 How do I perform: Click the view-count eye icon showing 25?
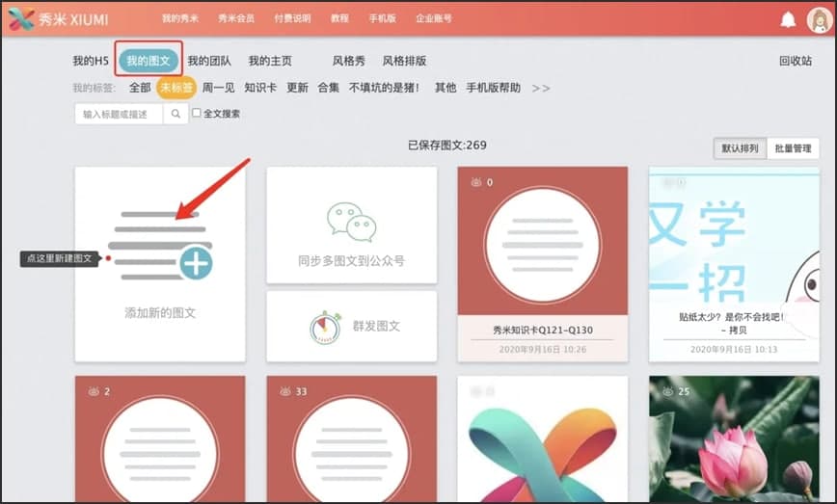click(668, 392)
